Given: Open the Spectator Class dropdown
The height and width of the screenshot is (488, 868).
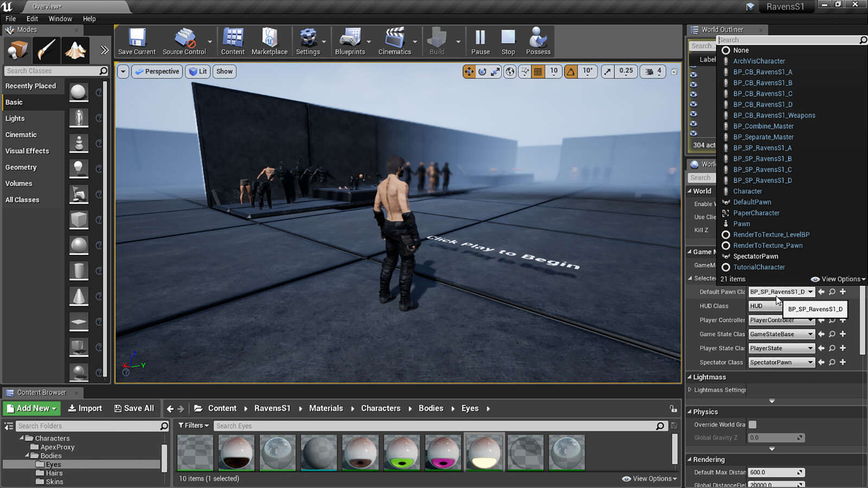Looking at the screenshot, I should (x=781, y=362).
